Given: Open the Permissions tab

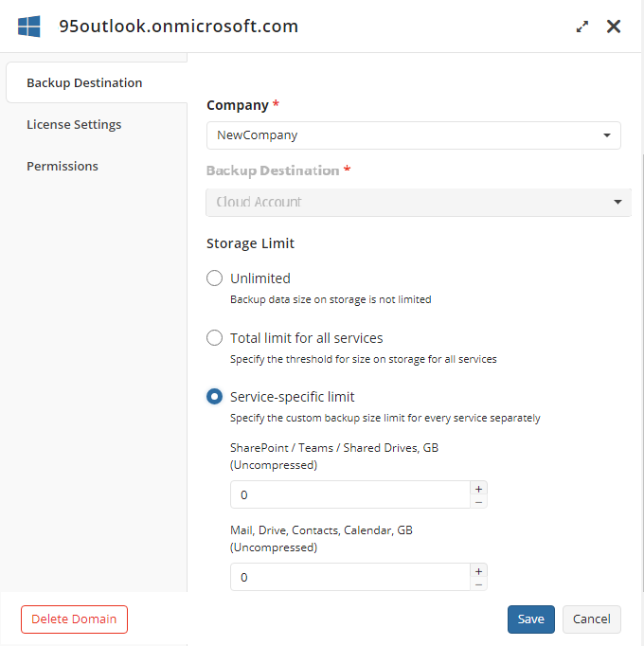Looking at the screenshot, I should click(63, 166).
